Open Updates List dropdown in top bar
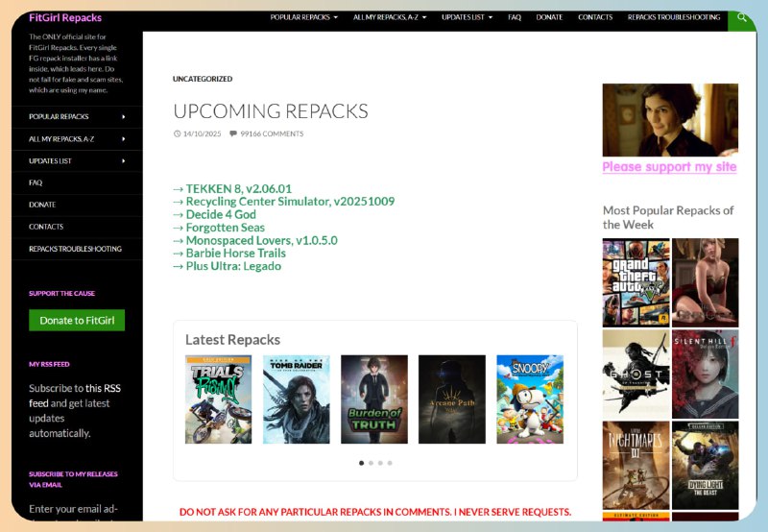Viewport: 768px width, 532px height. click(468, 17)
